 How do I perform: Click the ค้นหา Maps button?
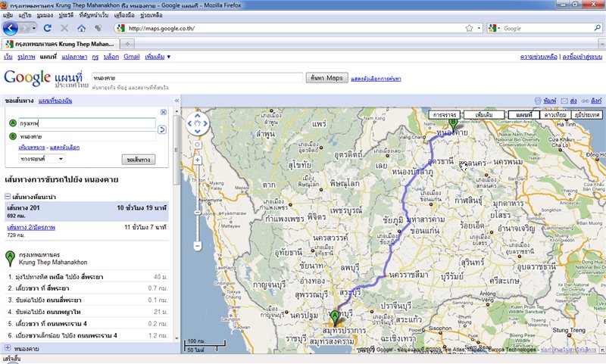[x=327, y=78]
